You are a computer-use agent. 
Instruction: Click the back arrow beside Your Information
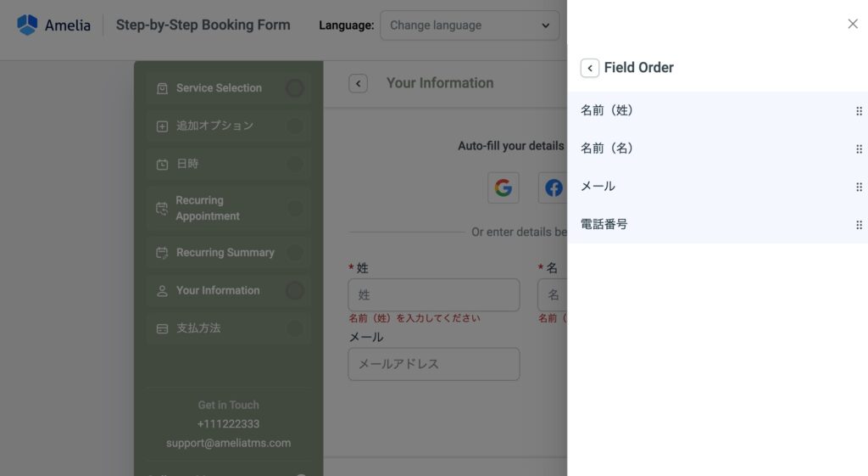[359, 84]
